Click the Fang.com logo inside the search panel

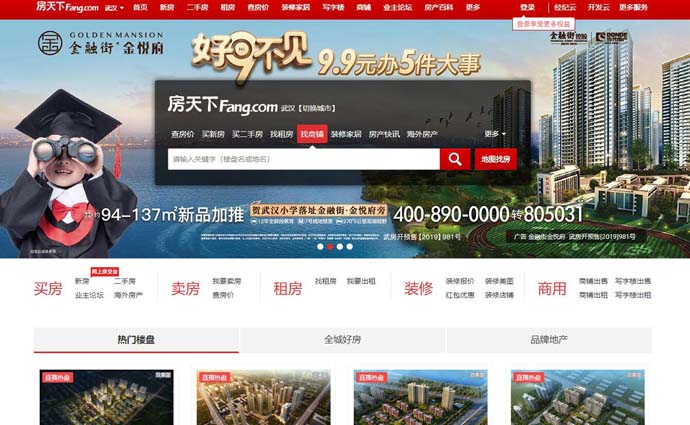(x=222, y=106)
